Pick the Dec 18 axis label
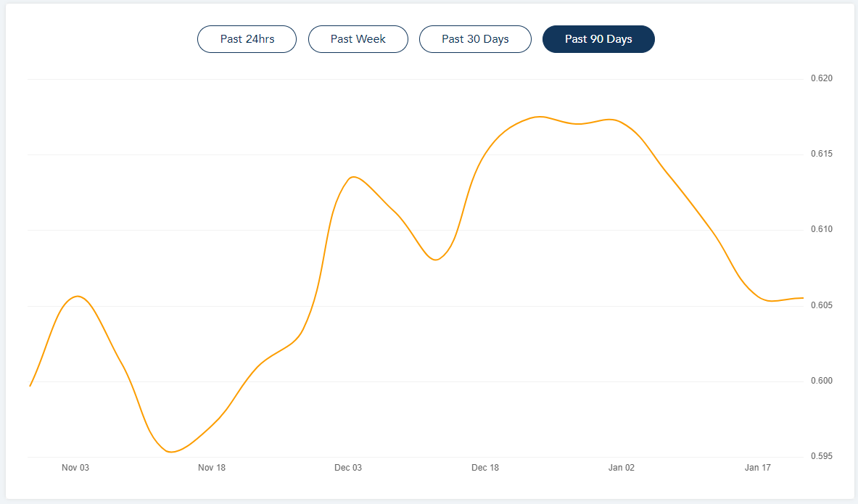Viewport: 858px width, 504px height. click(x=484, y=468)
